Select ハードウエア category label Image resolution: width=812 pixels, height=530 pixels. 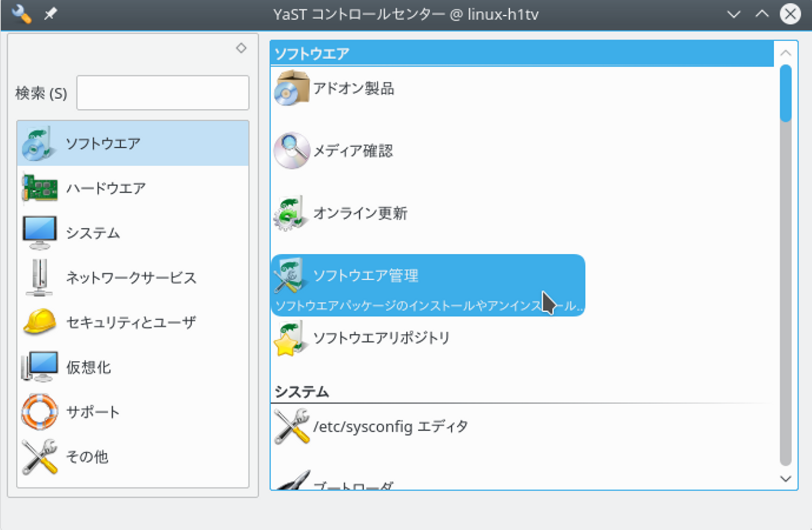pyautogui.click(x=106, y=188)
